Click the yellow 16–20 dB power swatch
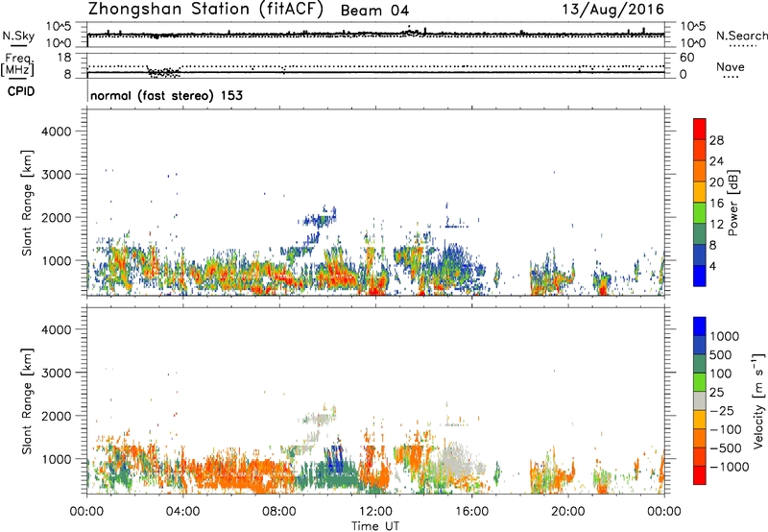This screenshot has height=532, width=768. (700, 192)
